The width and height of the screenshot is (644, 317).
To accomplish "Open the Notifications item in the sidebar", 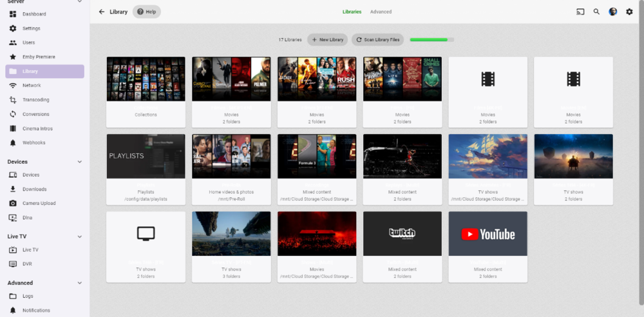I will point(45,311).
